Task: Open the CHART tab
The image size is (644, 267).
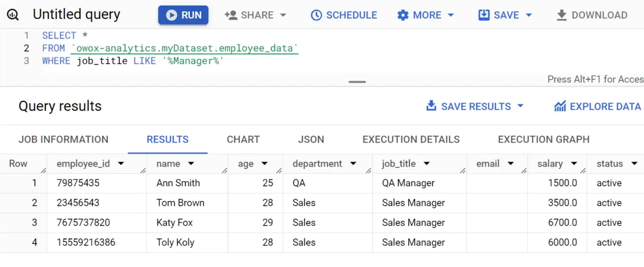Action: [243, 139]
